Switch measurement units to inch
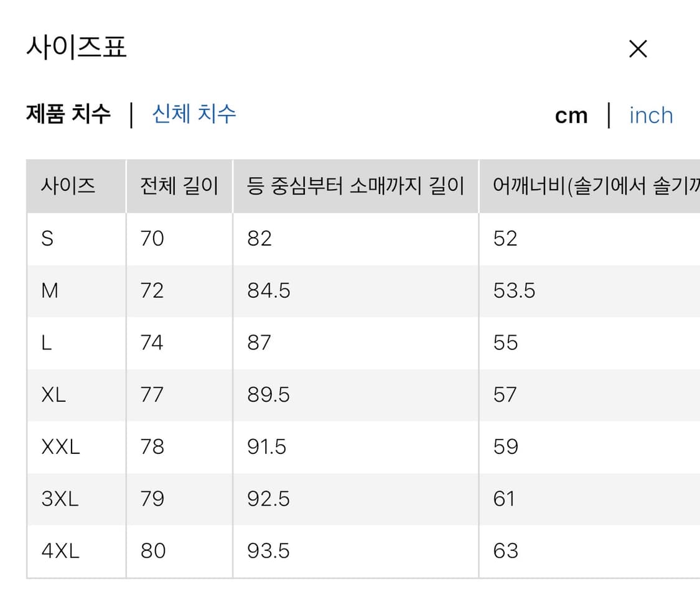This screenshot has width=700, height=592. [651, 115]
